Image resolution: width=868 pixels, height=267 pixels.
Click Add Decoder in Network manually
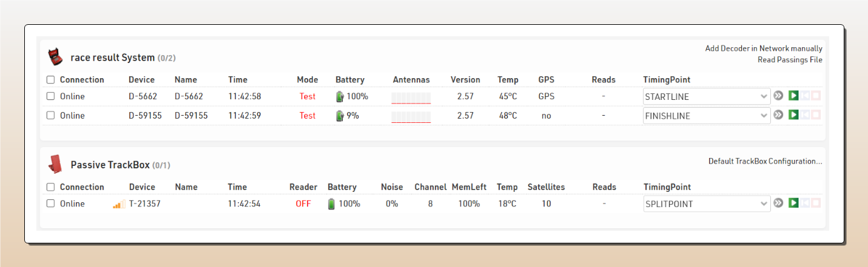point(764,48)
